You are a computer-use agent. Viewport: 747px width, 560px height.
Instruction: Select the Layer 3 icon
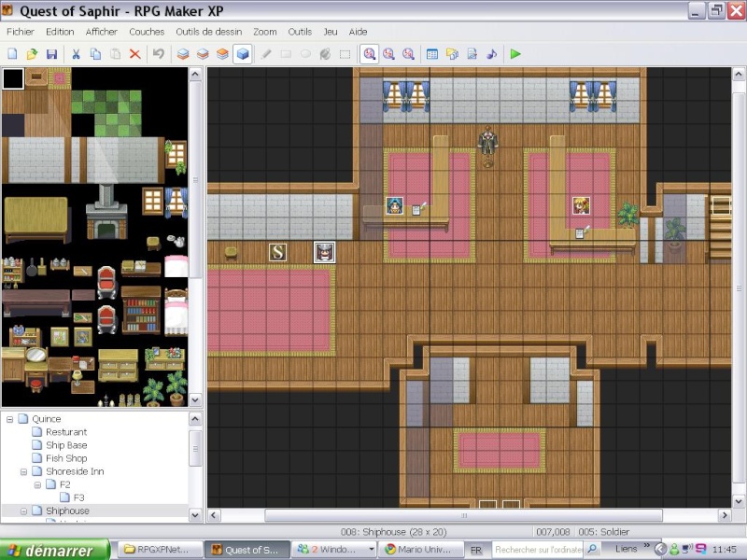coord(222,54)
